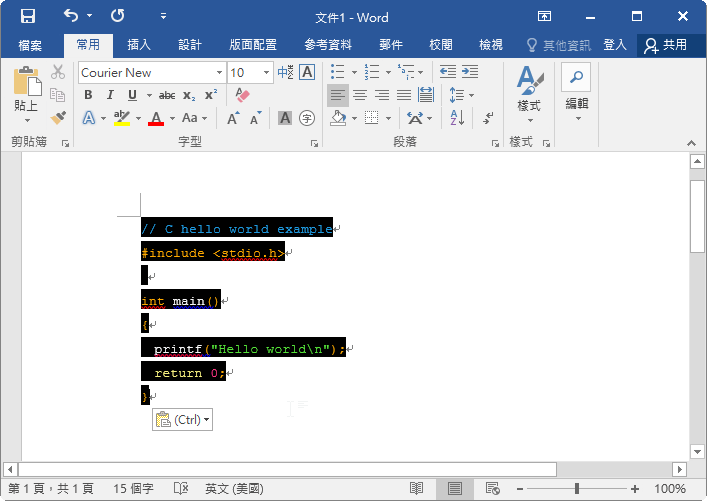Toggle Underline formatting

tap(132, 95)
